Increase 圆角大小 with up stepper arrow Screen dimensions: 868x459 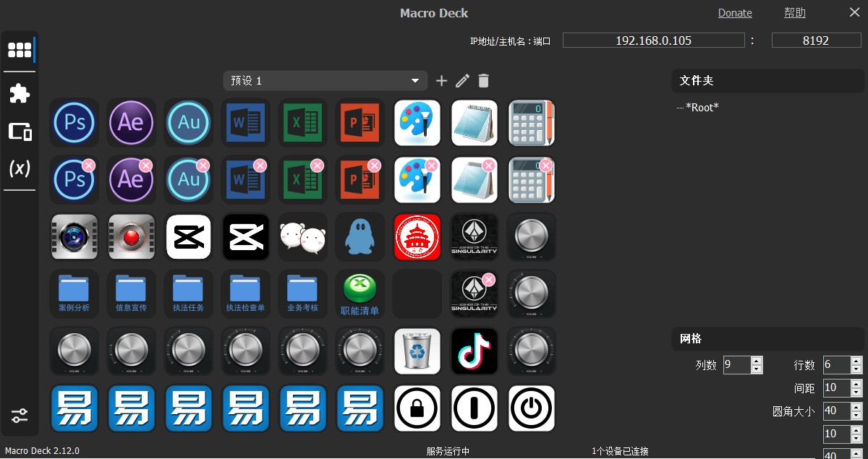pos(856,407)
